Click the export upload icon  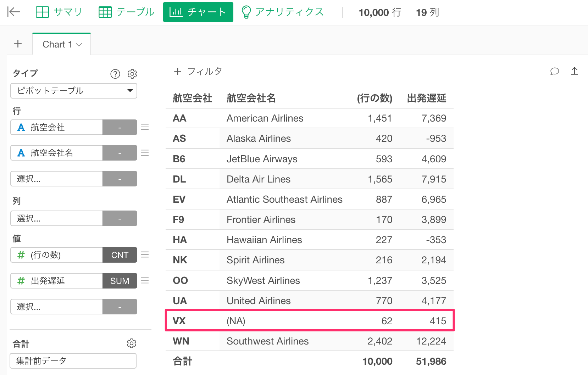575,71
